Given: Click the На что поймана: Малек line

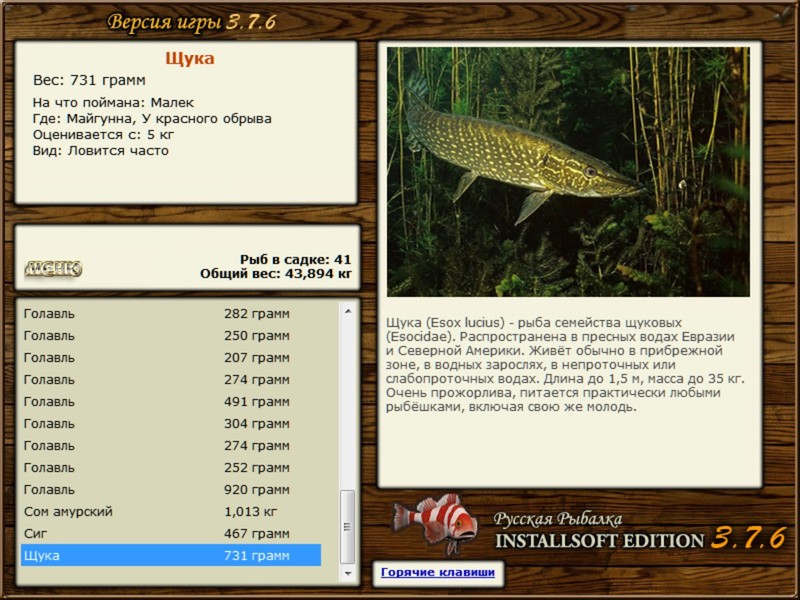Looking at the screenshot, I should [x=113, y=103].
